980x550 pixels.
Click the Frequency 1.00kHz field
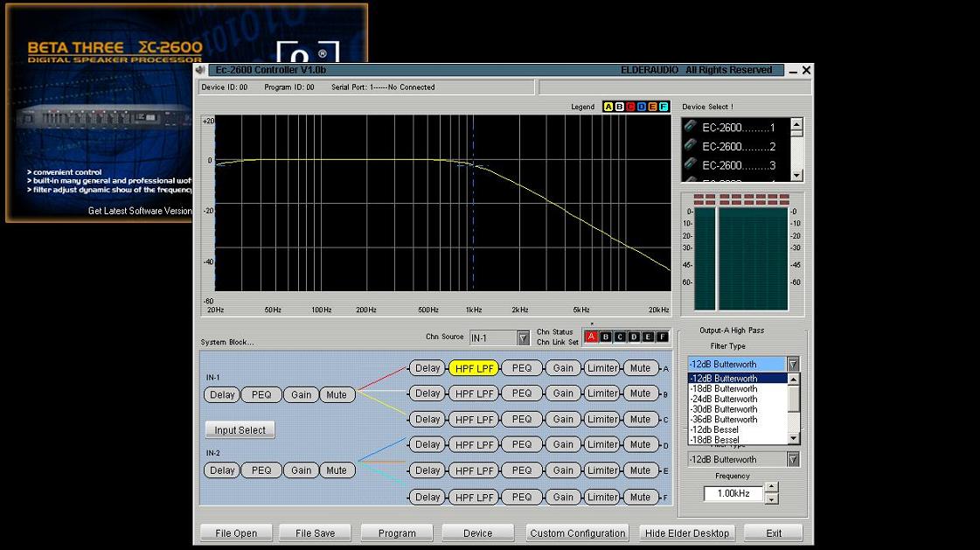pos(733,494)
